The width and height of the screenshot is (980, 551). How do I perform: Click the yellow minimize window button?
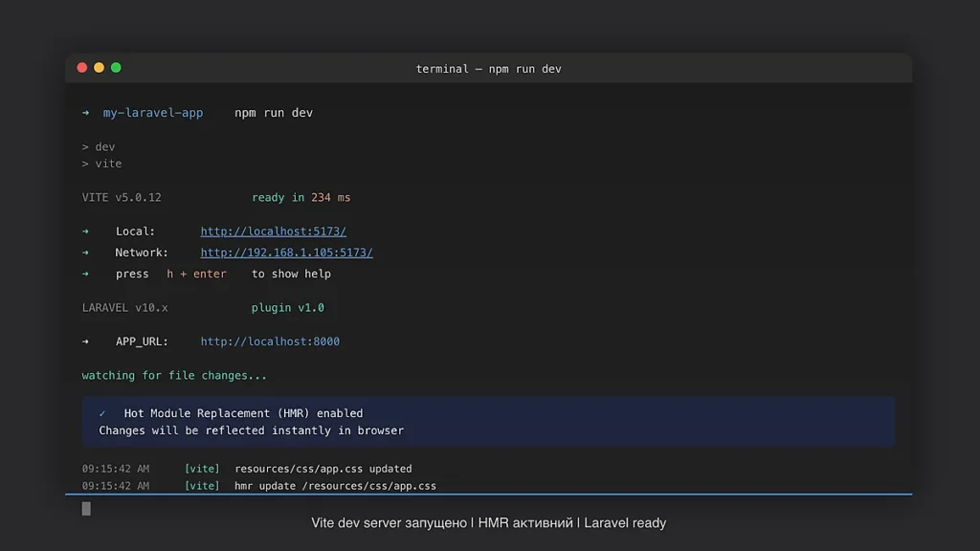point(99,68)
